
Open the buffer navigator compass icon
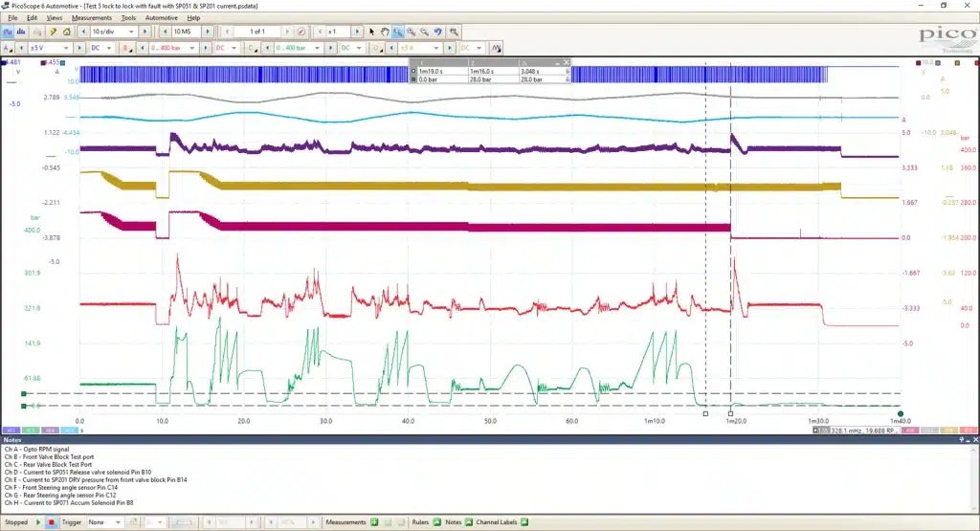click(x=301, y=32)
